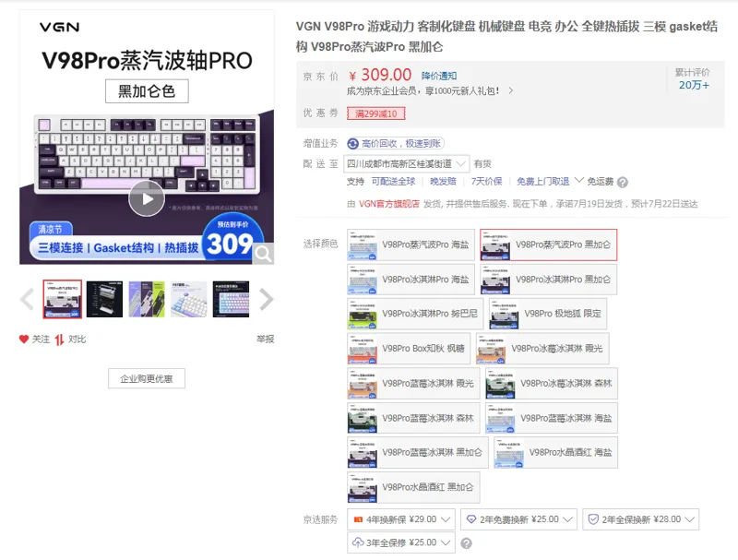The image size is (738, 560).
Task: Click the 对比 compare arrows icon
Action: coord(59,340)
